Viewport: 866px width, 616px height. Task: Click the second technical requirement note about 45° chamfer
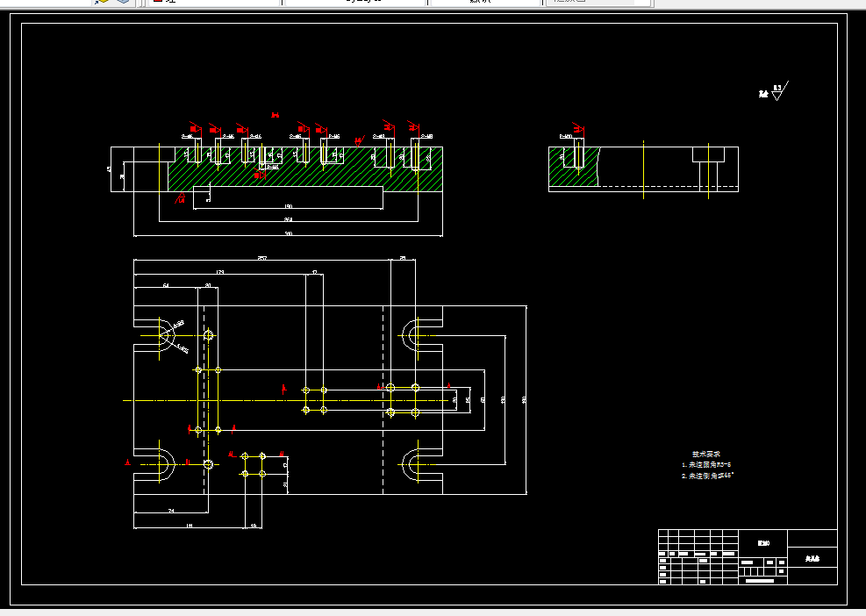tap(707, 476)
